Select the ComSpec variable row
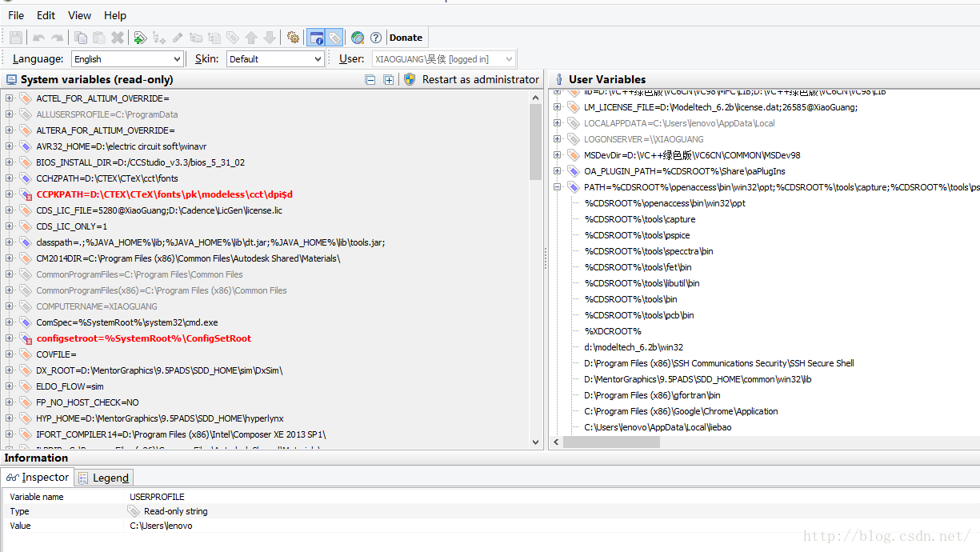This screenshot has width=980, height=552. pos(127,322)
